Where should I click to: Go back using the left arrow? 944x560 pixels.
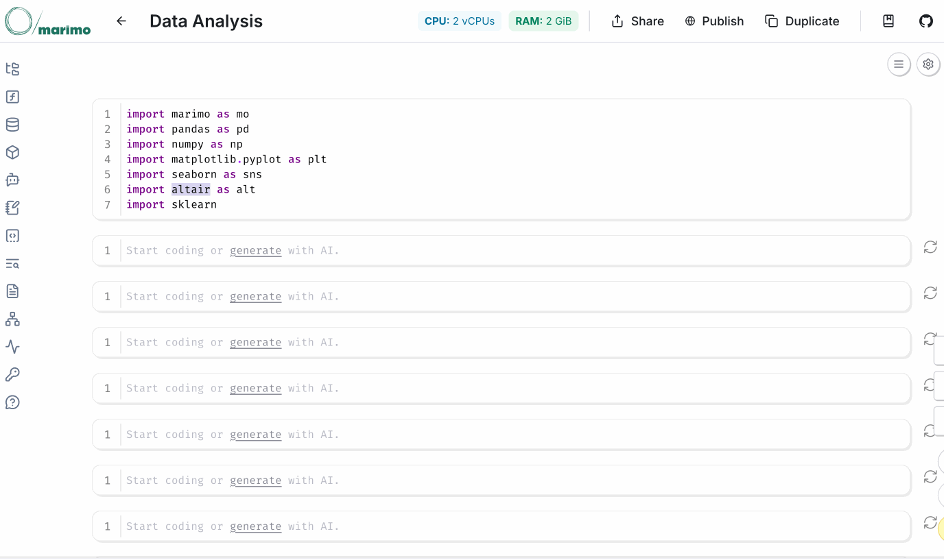coord(121,21)
